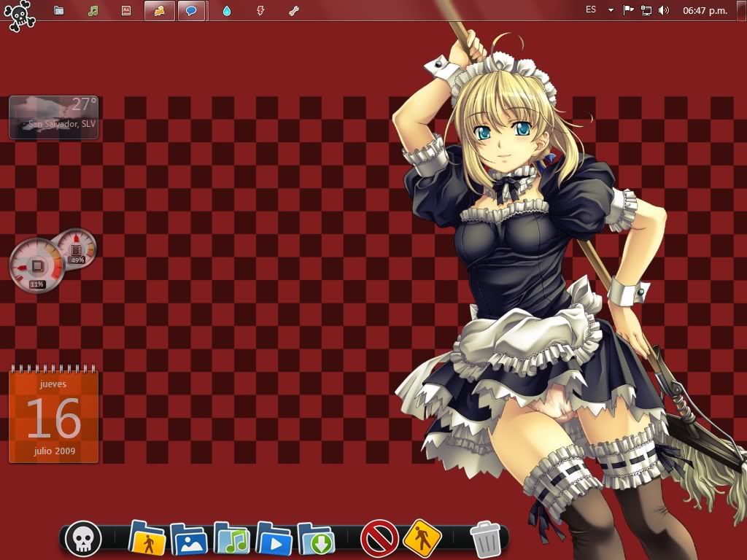Open the green music note taskbar icon
The height and width of the screenshot is (560, 747).
click(93, 10)
